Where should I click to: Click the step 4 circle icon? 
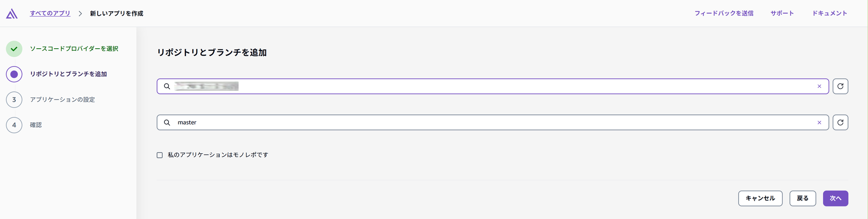[14, 125]
